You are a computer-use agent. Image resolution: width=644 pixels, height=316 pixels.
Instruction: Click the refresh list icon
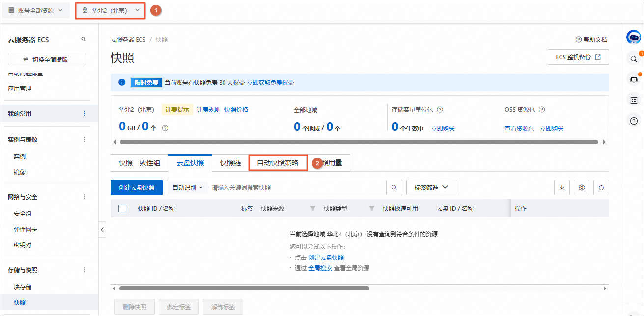tap(601, 187)
